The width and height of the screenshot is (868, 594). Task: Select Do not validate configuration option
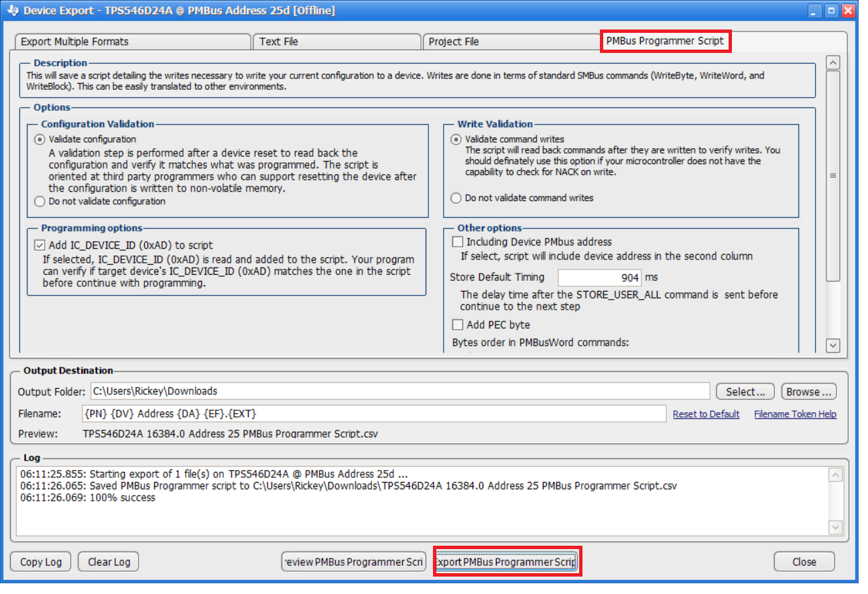point(40,201)
